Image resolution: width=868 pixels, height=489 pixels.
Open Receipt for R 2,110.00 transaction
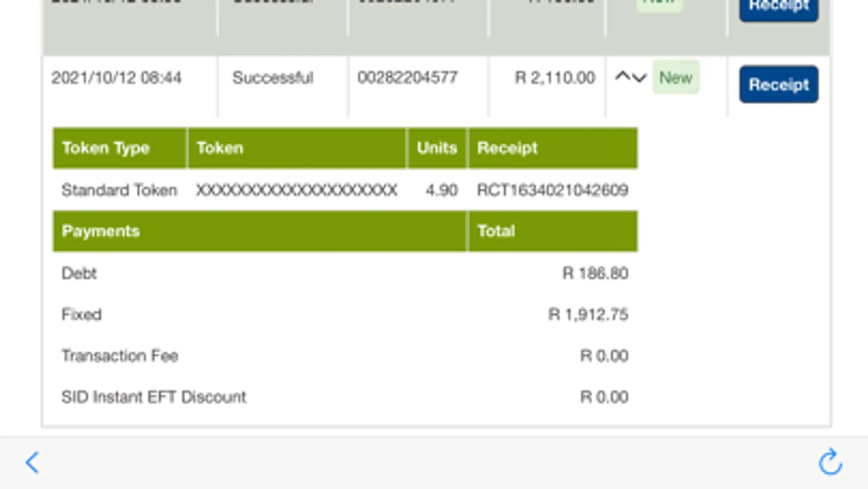tap(778, 84)
